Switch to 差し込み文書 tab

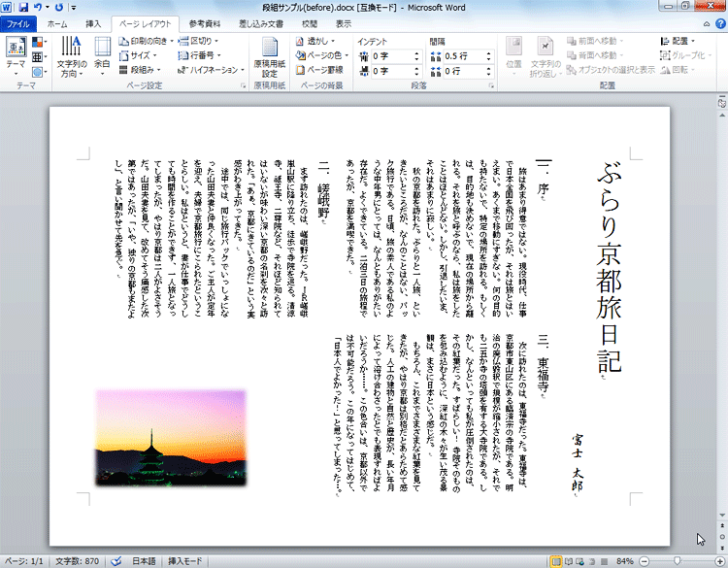261,24
